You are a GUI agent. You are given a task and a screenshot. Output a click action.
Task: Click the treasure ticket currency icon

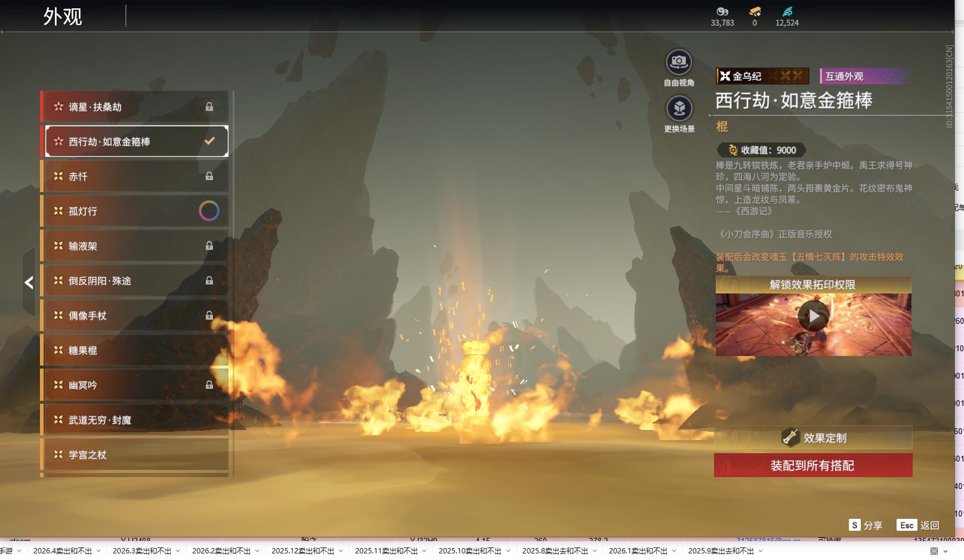pyautogui.click(x=755, y=11)
